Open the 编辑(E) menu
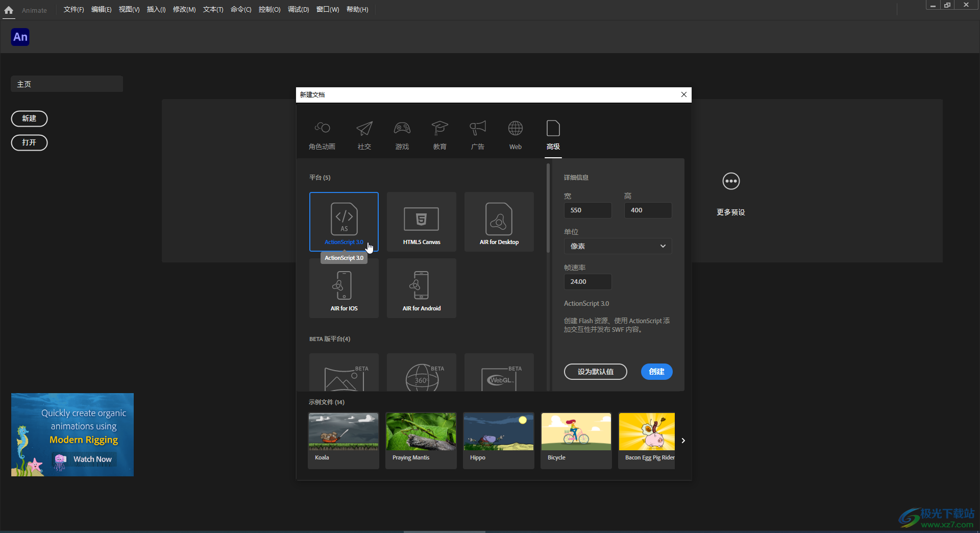This screenshot has width=980, height=533. (101, 10)
